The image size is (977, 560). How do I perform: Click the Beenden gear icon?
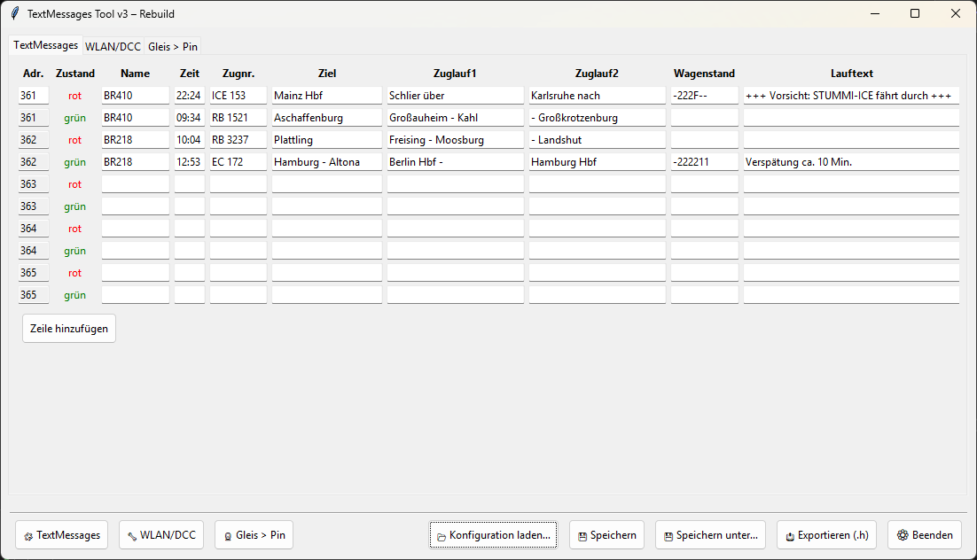click(903, 535)
